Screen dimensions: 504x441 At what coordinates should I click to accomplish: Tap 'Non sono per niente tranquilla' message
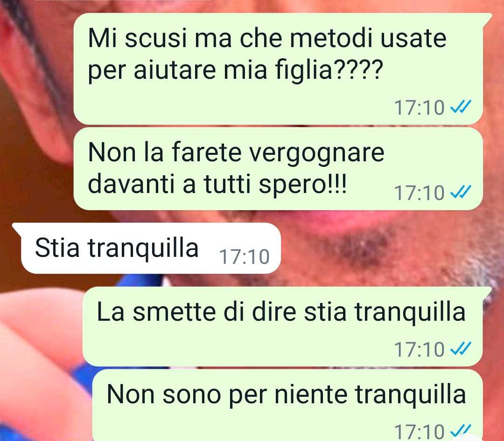coord(287,405)
